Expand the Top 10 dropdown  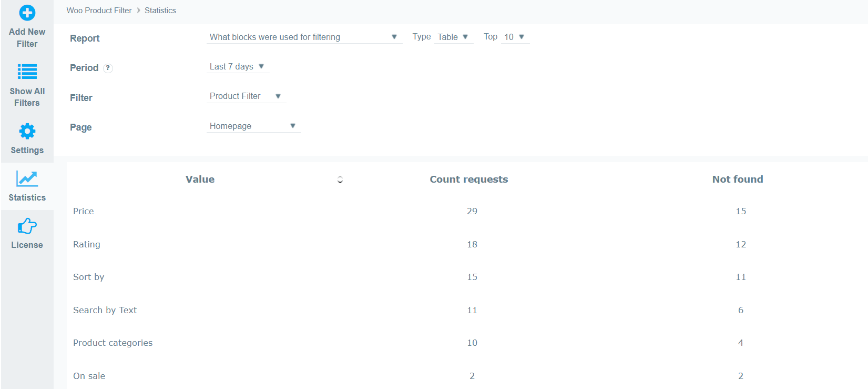[x=515, y=37]
